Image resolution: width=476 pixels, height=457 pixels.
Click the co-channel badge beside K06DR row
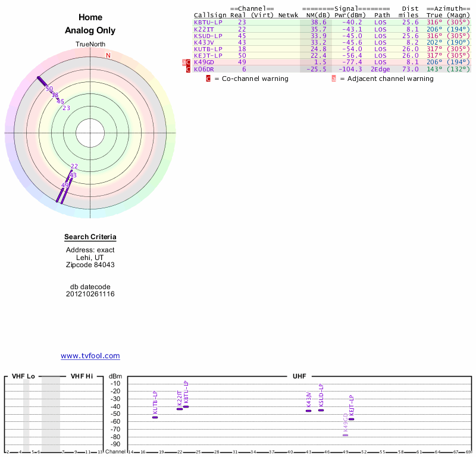click(x=188, y=69)
